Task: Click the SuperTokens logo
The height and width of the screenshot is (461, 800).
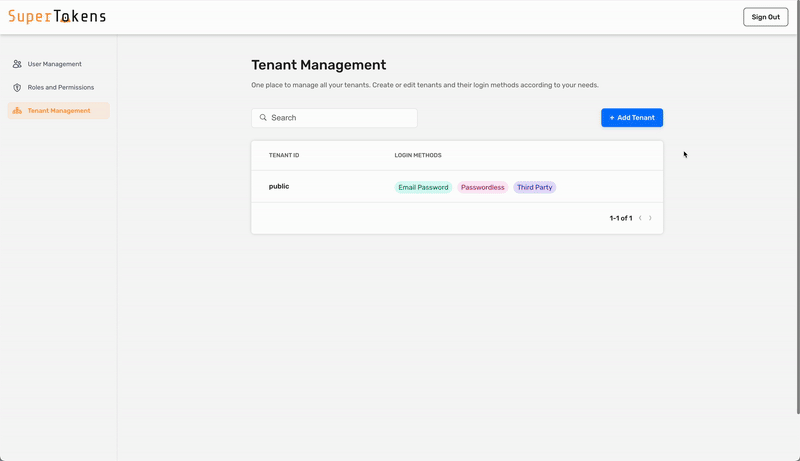Action: coord(57,16)
